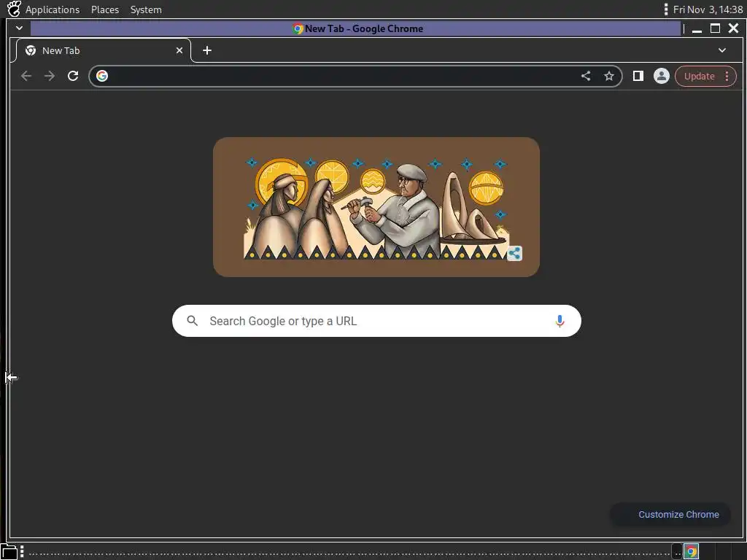Open the Google Doodle image
747x560 pixels.
tap(376, 207)
